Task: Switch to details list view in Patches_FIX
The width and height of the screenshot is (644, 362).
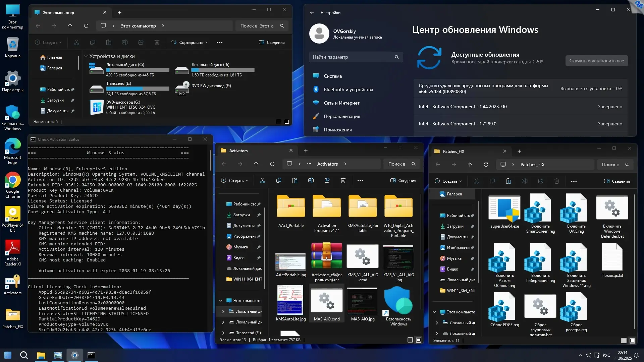Action: click(624, 341)
